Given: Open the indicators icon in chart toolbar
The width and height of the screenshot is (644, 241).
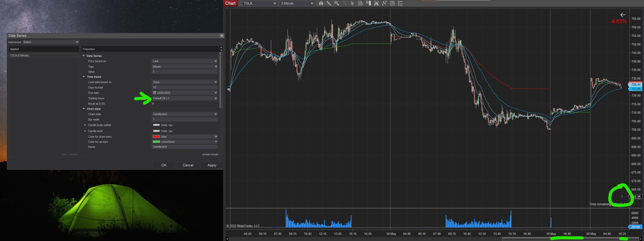Looking at the screenshot, I should point(384,3).
